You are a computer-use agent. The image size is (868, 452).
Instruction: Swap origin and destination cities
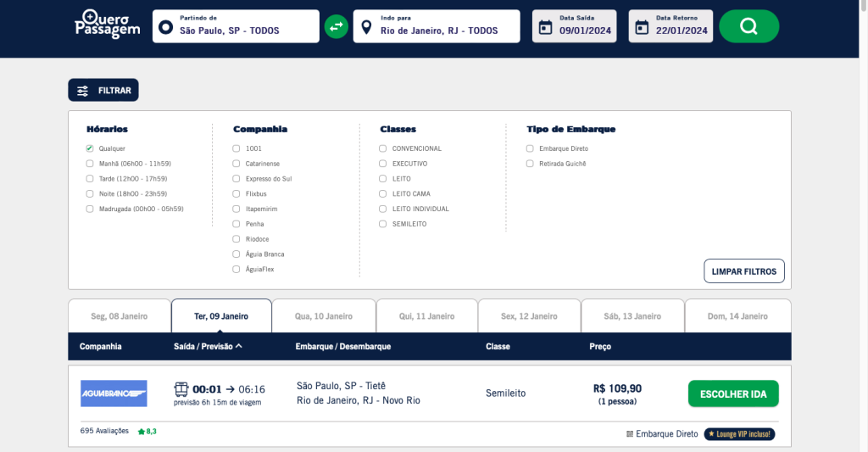pyautogui.click(x=337, y=26)
